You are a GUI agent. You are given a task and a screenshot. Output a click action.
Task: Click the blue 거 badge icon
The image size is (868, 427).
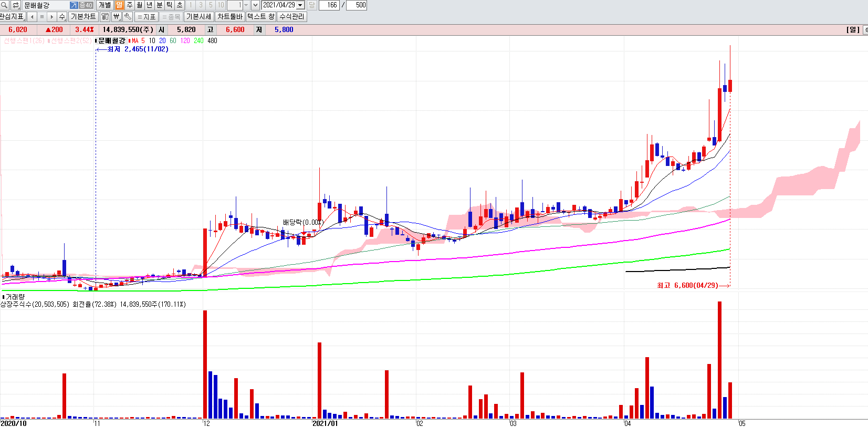74,5
